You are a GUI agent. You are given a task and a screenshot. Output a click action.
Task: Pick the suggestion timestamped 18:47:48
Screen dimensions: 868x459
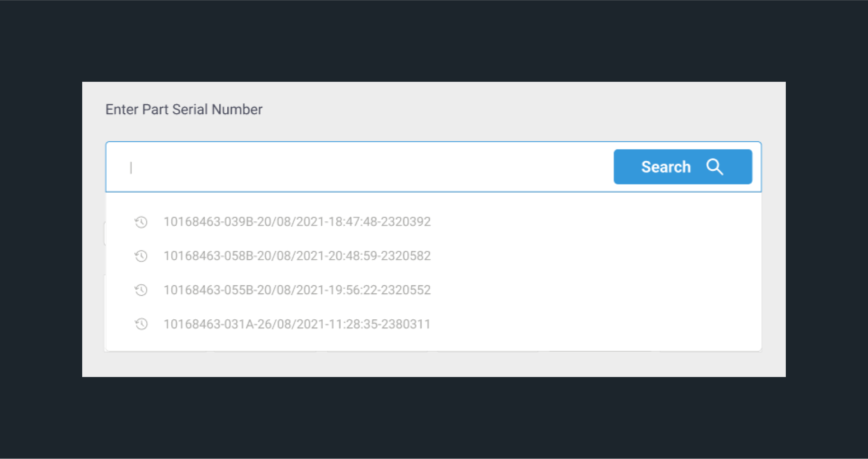[x=434, y=222]
